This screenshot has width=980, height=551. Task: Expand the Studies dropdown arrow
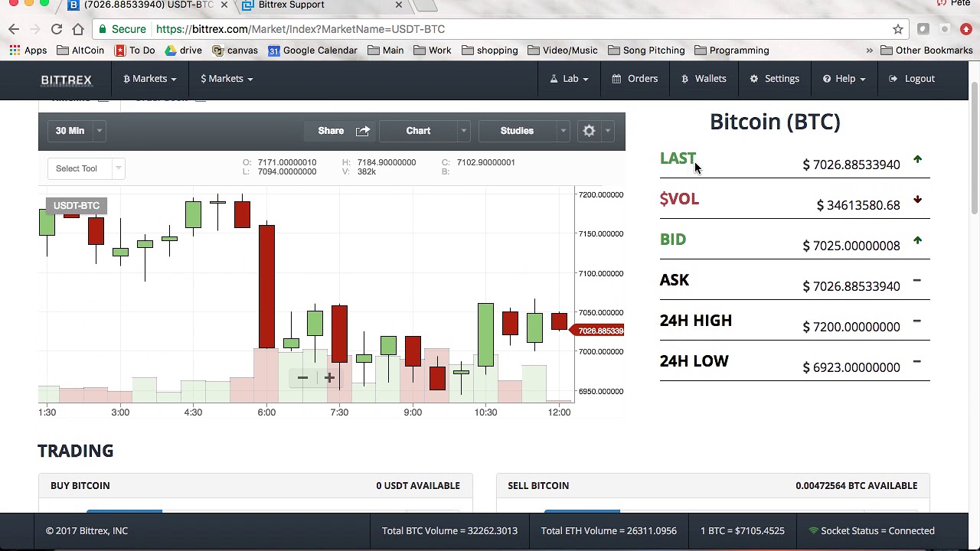[x=563, y=131]
